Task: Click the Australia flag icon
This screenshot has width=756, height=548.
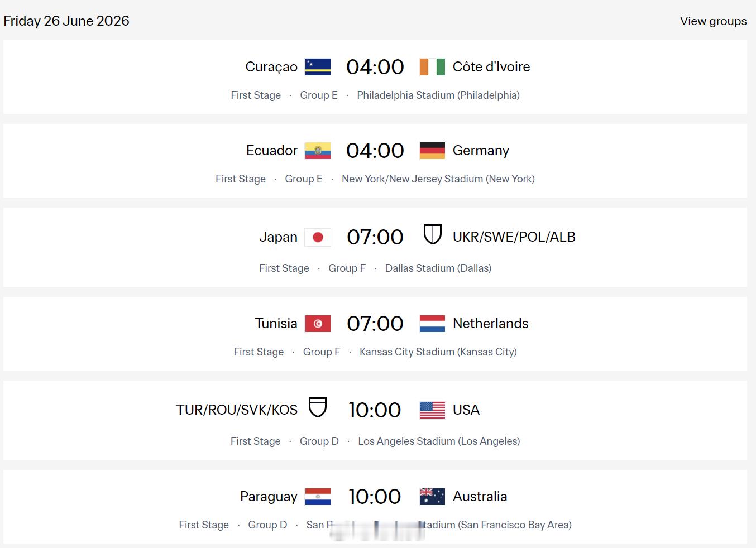Action: 432,497
